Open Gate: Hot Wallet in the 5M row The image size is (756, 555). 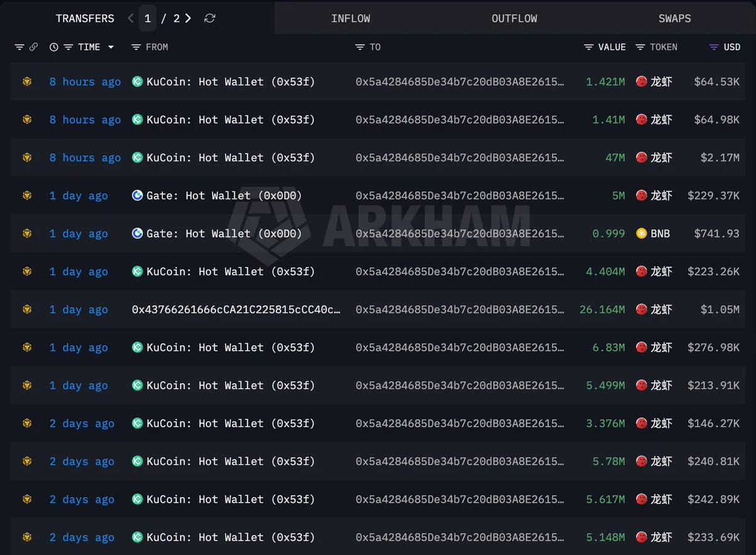click(224, 195)
